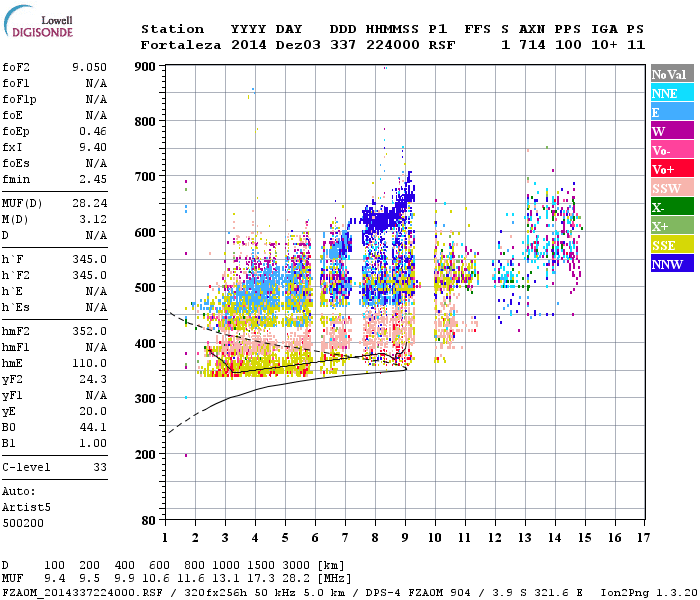Click the MUF(D) value 28.24

click(x=89, y=203)
